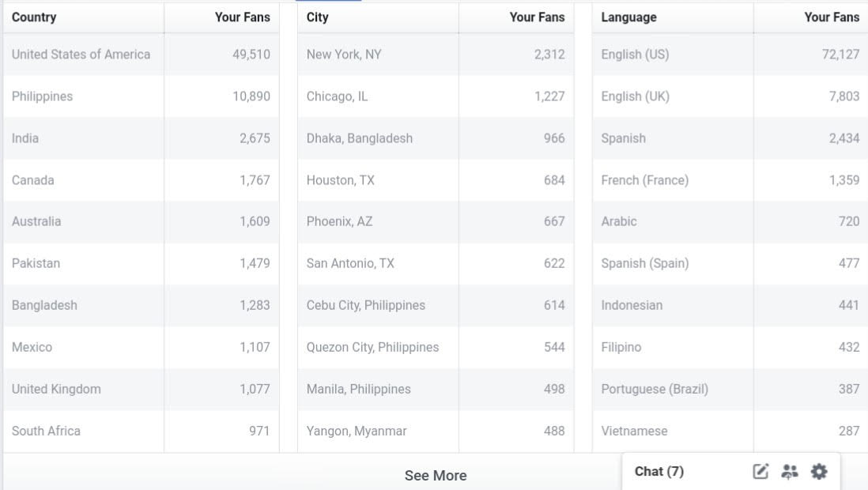Open chat settings gear icon
This screenshot has width=868, height=490.
(x=819, y=472)
